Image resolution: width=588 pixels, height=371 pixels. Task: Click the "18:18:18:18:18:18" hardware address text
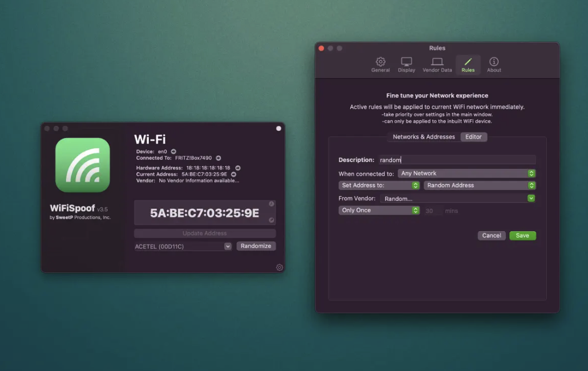tap(208, 167)
